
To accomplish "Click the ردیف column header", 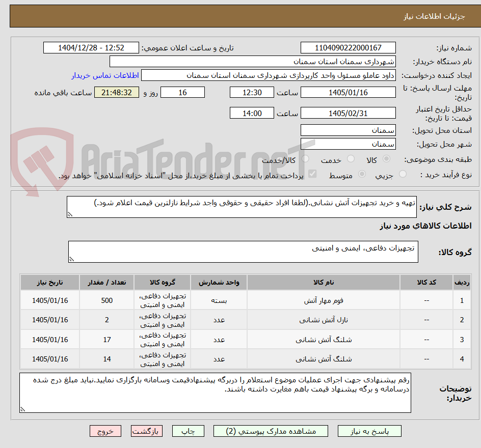I will tap(462, 282).
